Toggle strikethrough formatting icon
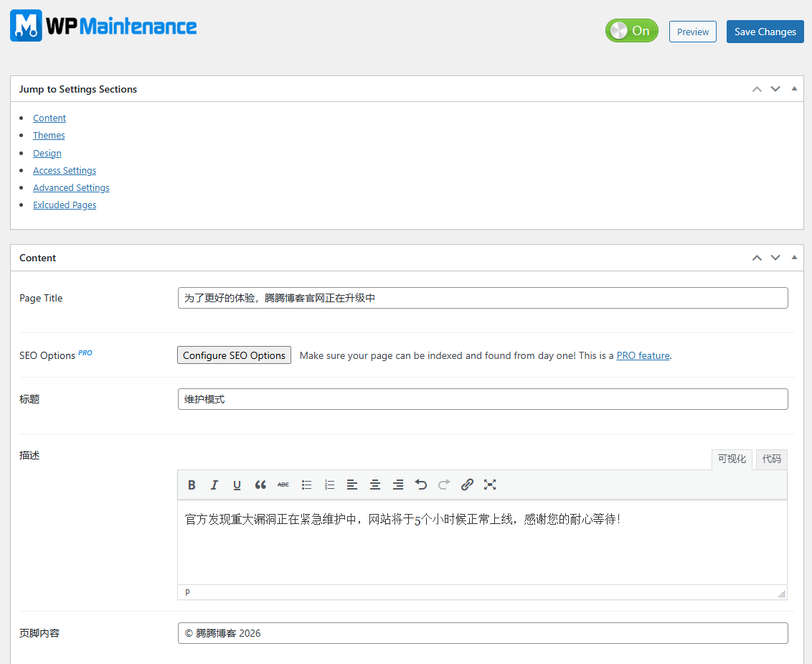The width and height of the screenshot is (812, 664). point(283,485)
